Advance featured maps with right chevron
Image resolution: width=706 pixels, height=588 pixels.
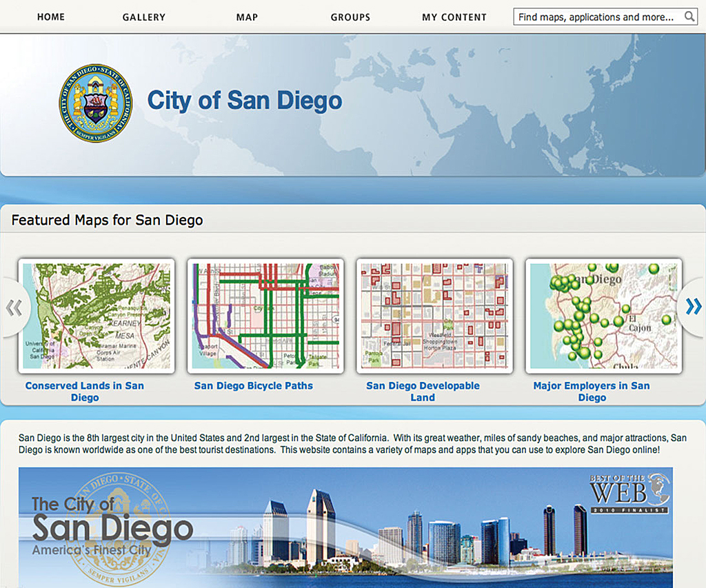693,307
